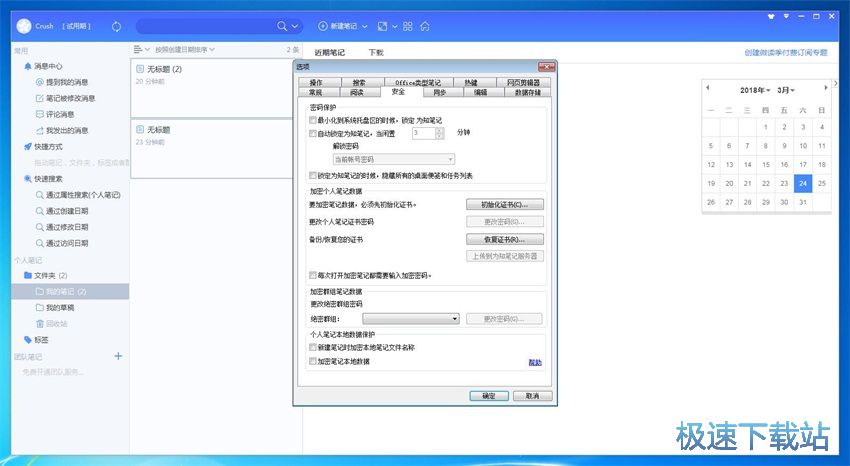Open the list layout dropdown in notes list
This screenshot has height=466, width=850.
point(141,49)
